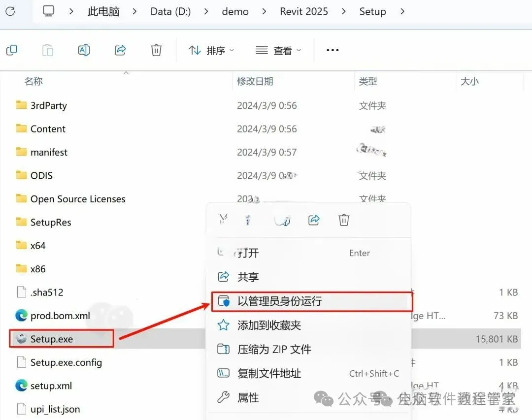Select the .sha512 file
Image resolution: width=532 pixels, height=420 pixels.
[46, 292]
